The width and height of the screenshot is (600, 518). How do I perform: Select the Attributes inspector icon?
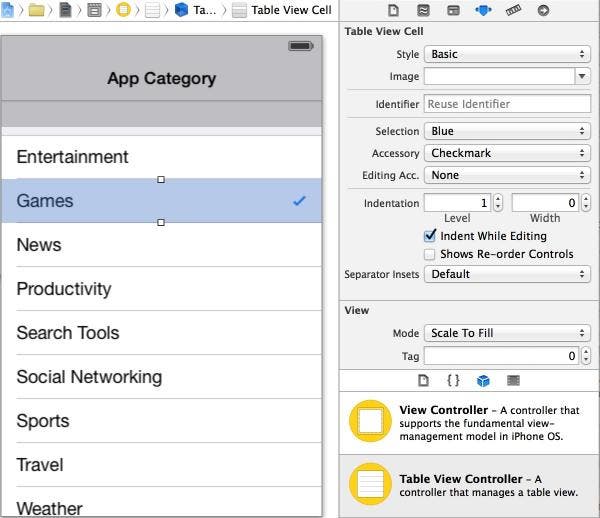click(x=483, y=11)
